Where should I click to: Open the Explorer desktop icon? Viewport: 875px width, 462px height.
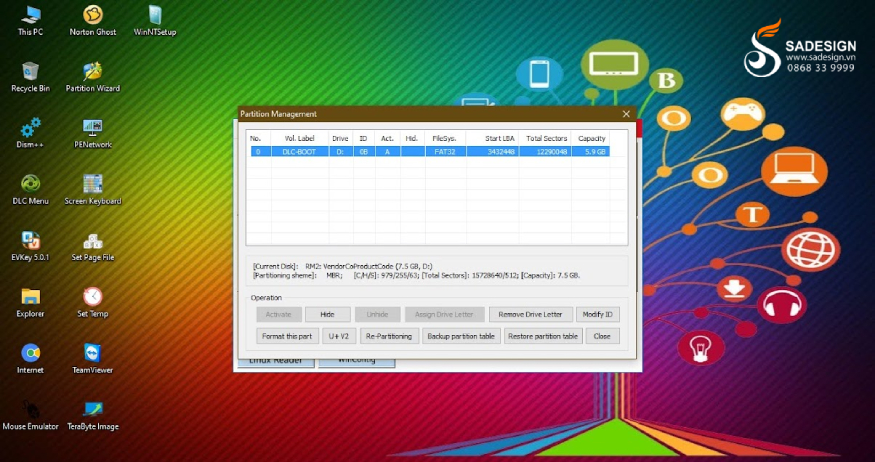[x=30, y=302]
